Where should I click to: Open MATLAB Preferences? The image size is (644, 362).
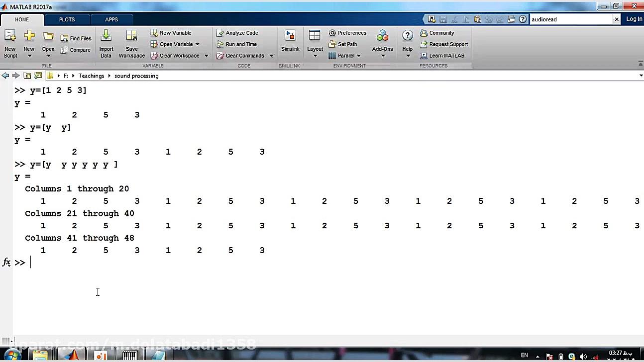coord(347,33)
